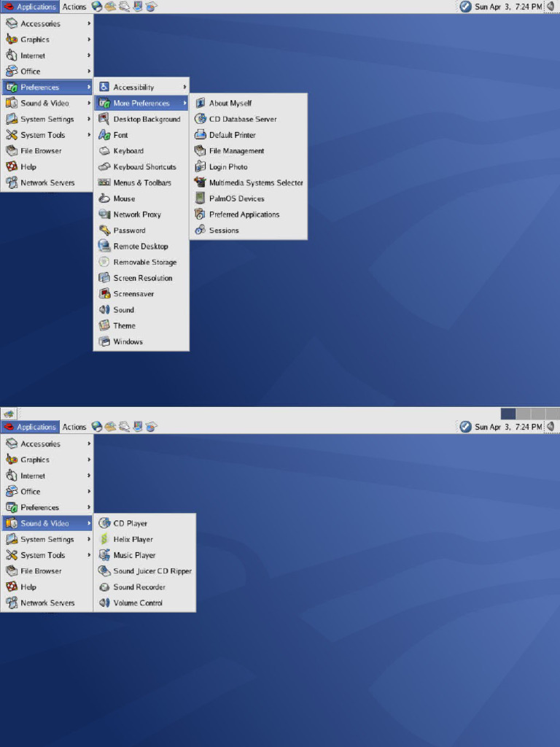Expand the Accessibility submenu
Screen dimensions: 560x747
[x=141, y=88]
